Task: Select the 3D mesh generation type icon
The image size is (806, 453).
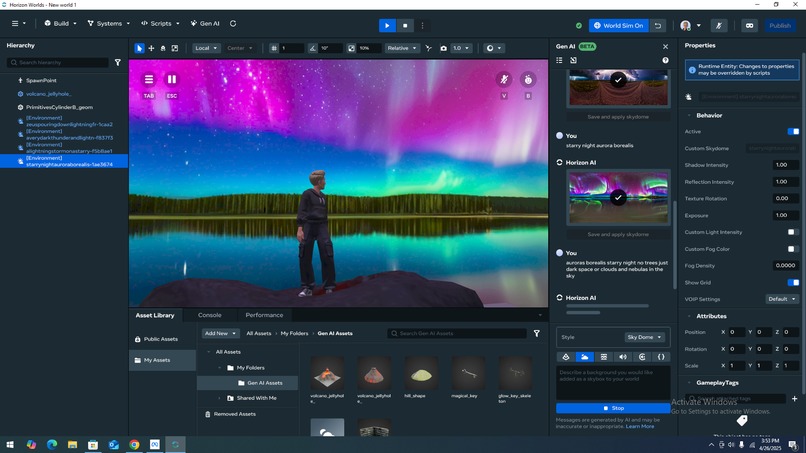Action: (x=566, y=357)
